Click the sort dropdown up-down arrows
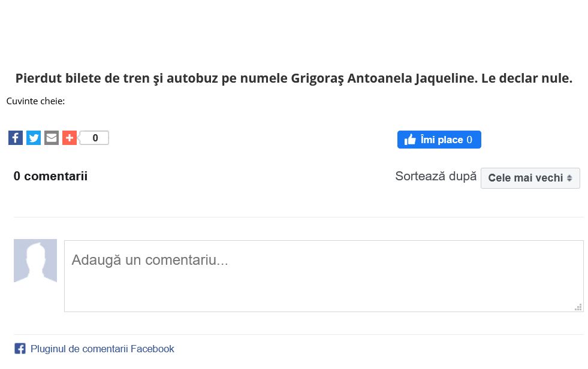Image resolution: width=588 pixels, height=369 pixels. [569, 178]
